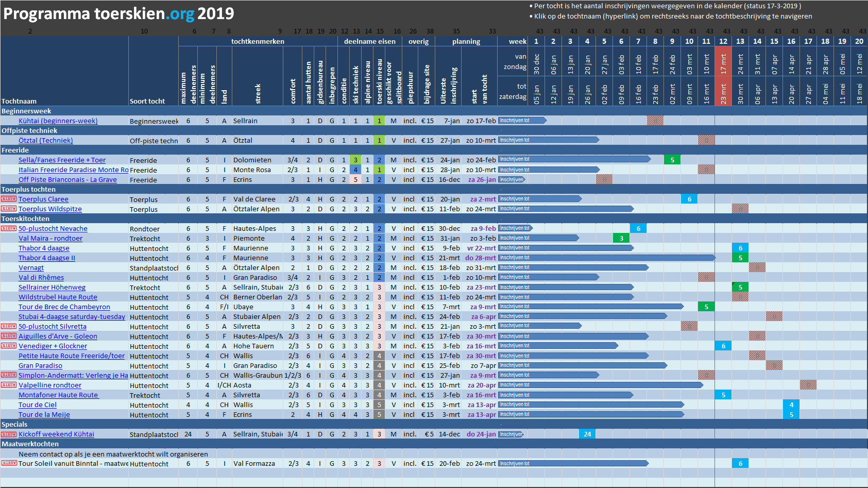The height and width of the screenshot is (488, 868).
Task: Click the NIEUW badge beside Kickoff weekend Kühtai
Action: (9, 434)
